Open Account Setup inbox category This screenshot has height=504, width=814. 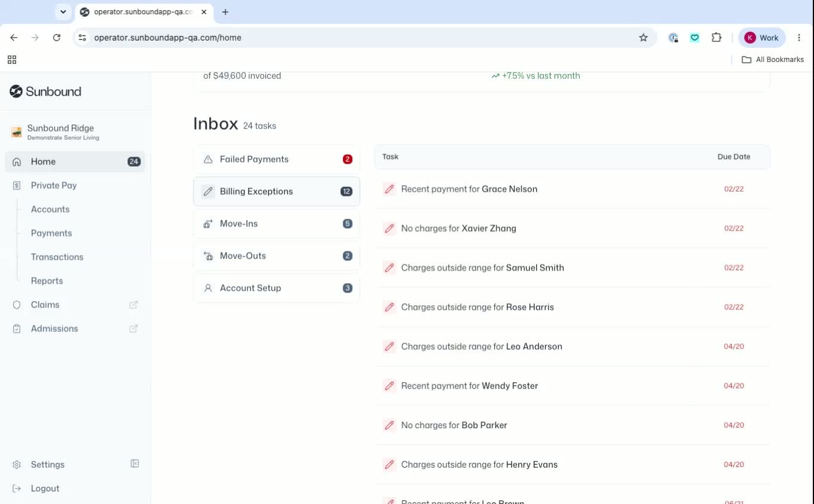coord(277,288)
